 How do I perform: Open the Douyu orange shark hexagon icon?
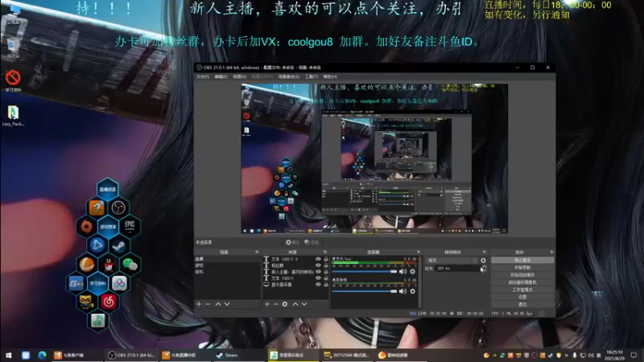coord(97,208)
